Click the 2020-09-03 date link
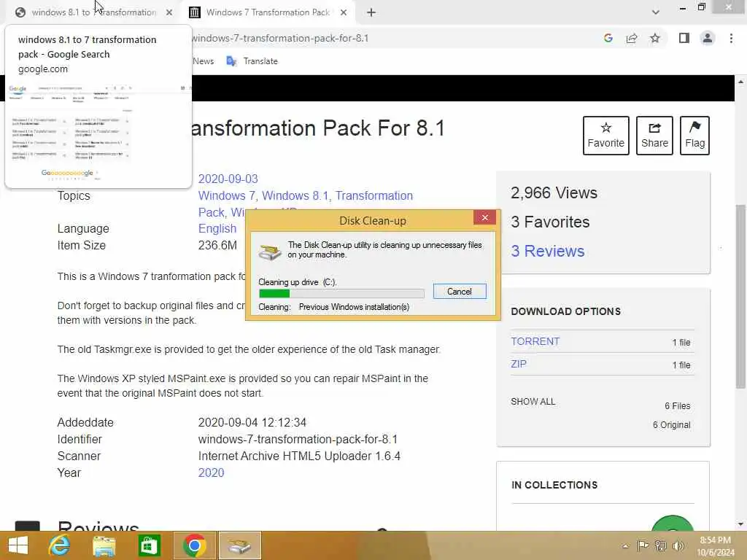This screenshot has width=747, height=560. 228,179
